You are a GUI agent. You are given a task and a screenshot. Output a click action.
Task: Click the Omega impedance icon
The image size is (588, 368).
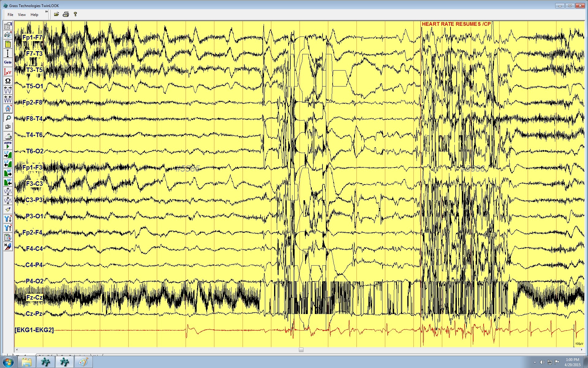pos(8,81)
